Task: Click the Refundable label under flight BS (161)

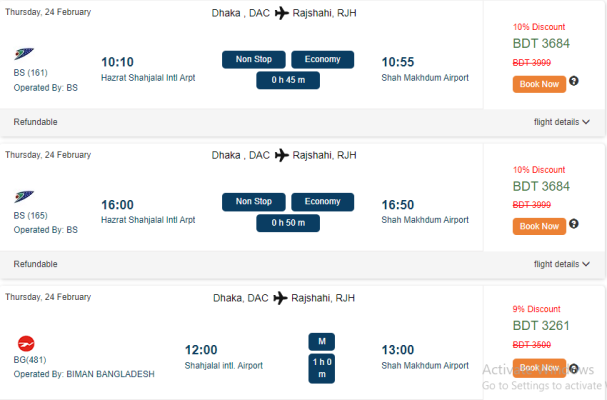Action: 35,122
